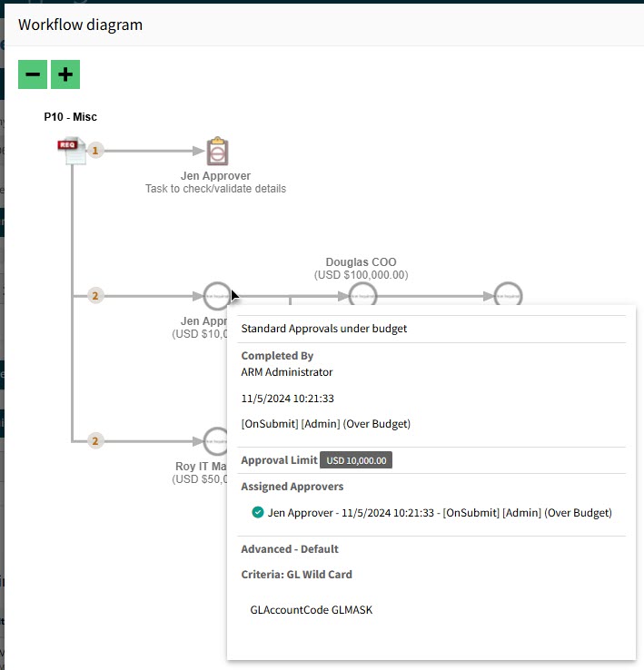Image resolution: width=644 pixels, height=670 pixels.
Task: Click the USD 10,000.00 approval limit badge
Action: [356, 460]
